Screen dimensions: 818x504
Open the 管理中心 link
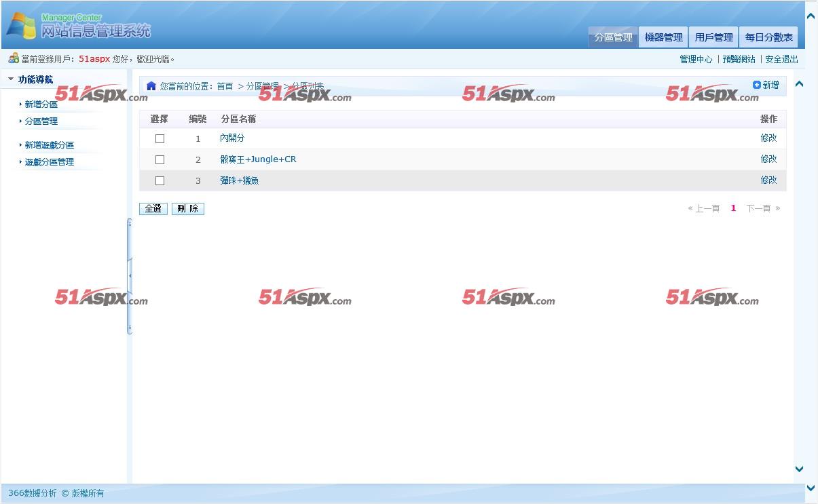coord(696,59)
